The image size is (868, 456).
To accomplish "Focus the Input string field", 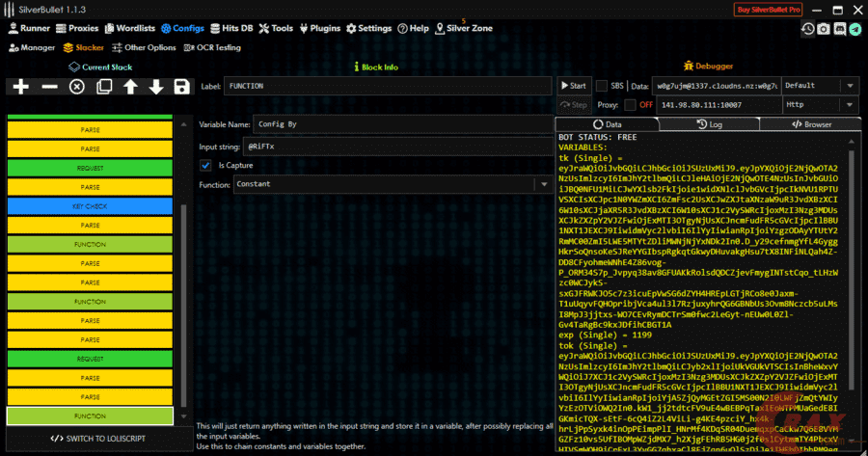I will [397, 147].
